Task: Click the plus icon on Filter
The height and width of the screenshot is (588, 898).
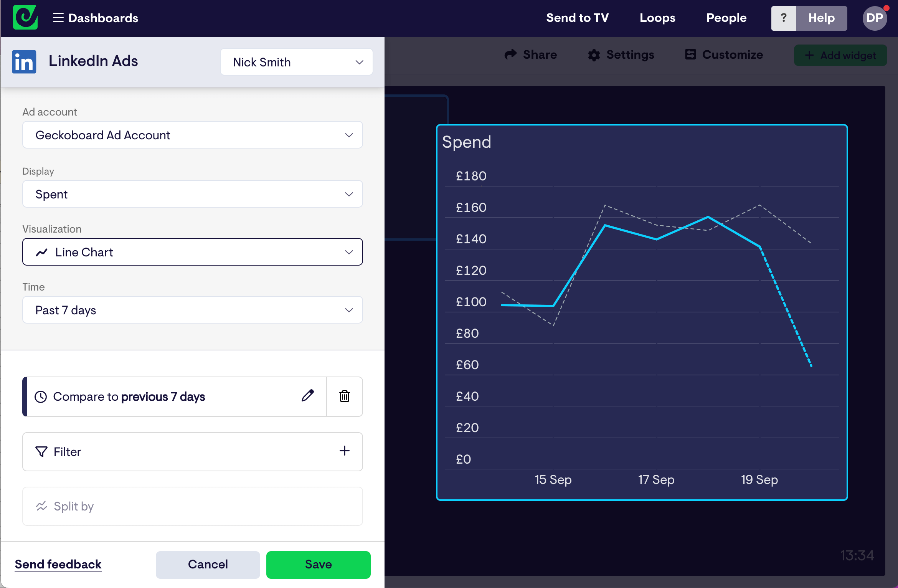Action: click(344, 451)
